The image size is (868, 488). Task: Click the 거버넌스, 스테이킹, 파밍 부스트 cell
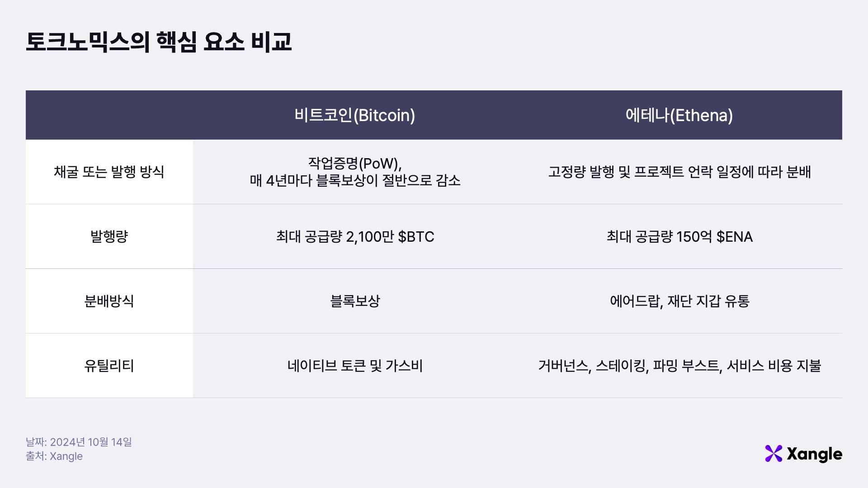[x=679, y=366]
